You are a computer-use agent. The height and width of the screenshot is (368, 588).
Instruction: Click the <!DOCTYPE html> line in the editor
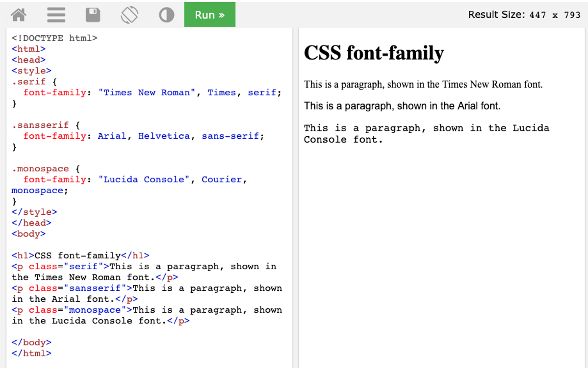coord(54,38)
